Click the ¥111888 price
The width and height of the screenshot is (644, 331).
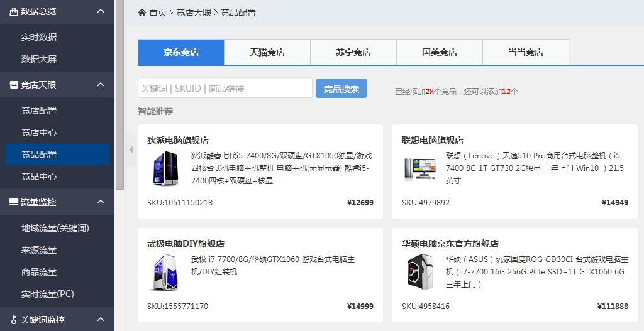613,307
